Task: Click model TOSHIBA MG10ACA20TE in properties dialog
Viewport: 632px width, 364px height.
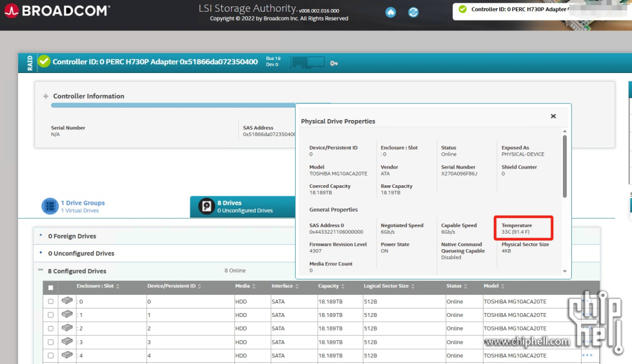Action: (x=338, y=174)
